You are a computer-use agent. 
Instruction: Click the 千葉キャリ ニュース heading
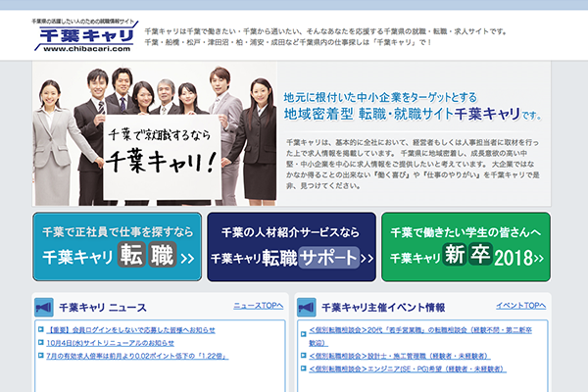coord(103,308)
